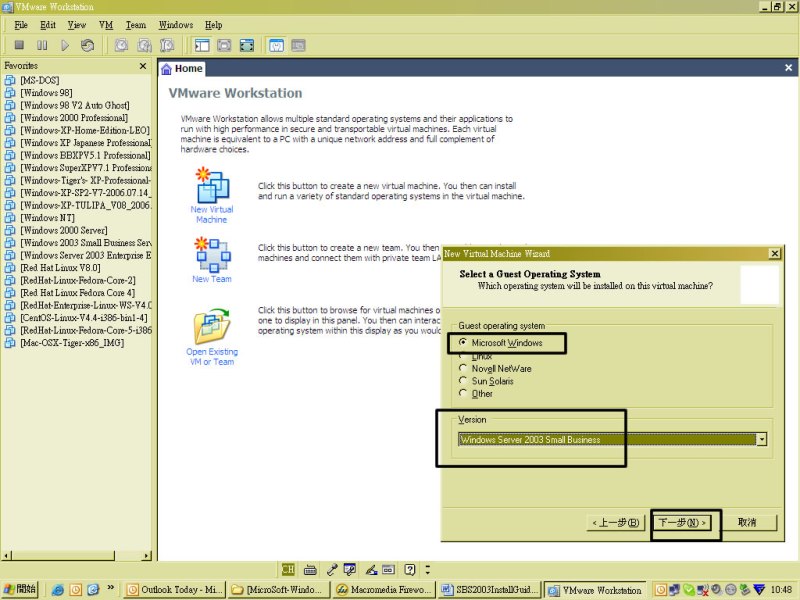This screenshot has height=600, width=800.
Task: Click the Reset toolbar icon
Action: click(x=87, y=45)
